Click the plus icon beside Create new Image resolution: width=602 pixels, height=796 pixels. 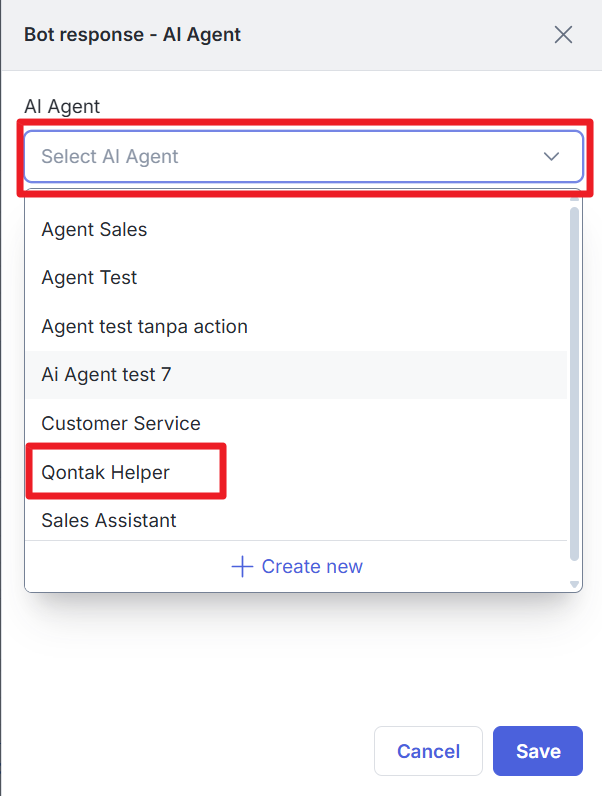point(242,567)
